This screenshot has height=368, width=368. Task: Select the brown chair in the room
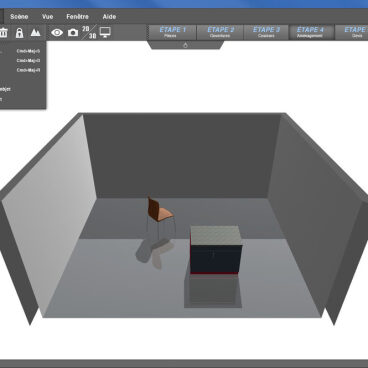pos(160,216)
